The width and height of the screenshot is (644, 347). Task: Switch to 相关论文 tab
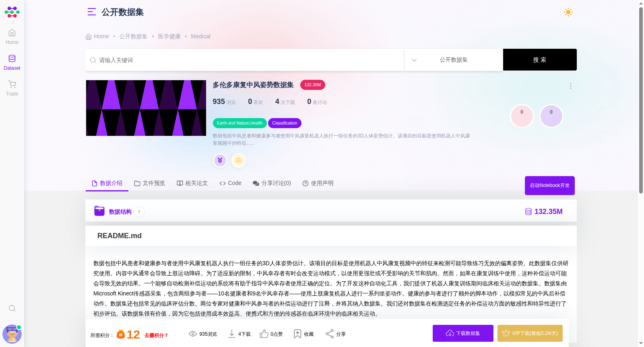click(192, 183)
